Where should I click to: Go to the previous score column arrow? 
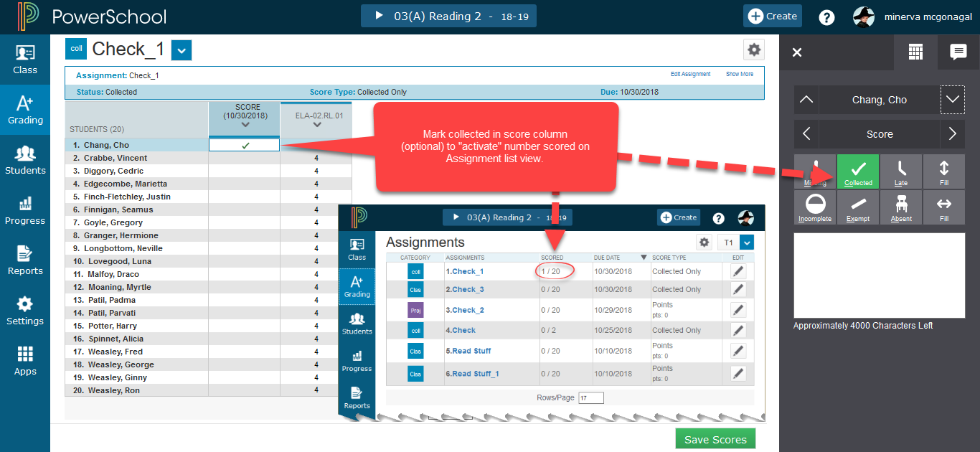pos(806,134)
